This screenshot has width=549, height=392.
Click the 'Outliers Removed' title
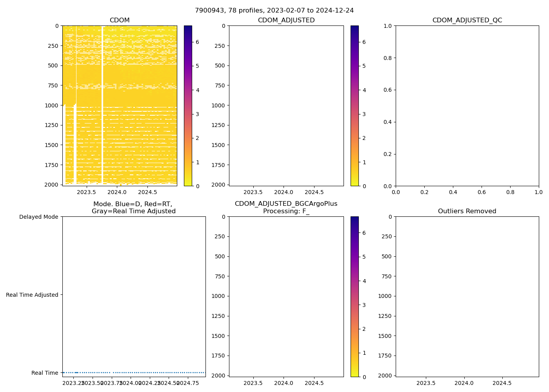tap(467, 211)
